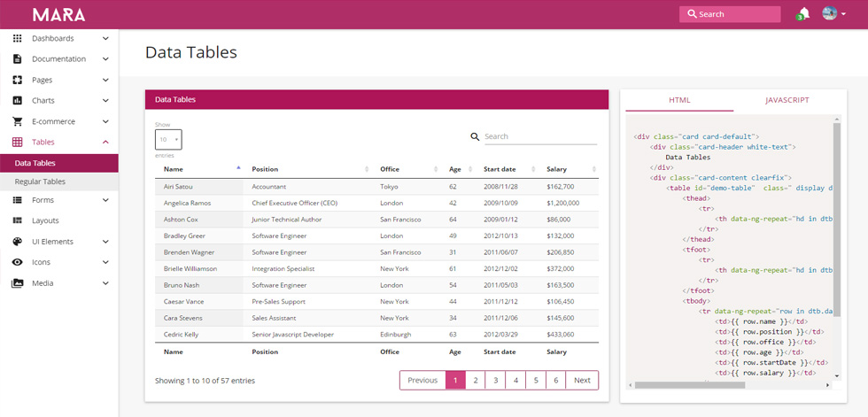This screenshot has height=417, width=868.
Task: Select page 3 in pagination
Action: pos(495,380)
